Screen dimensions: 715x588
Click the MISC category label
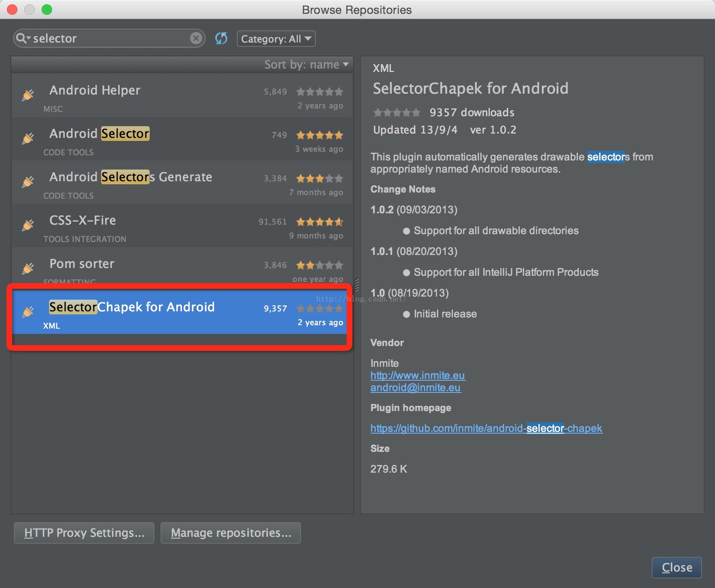click(53, 109)
